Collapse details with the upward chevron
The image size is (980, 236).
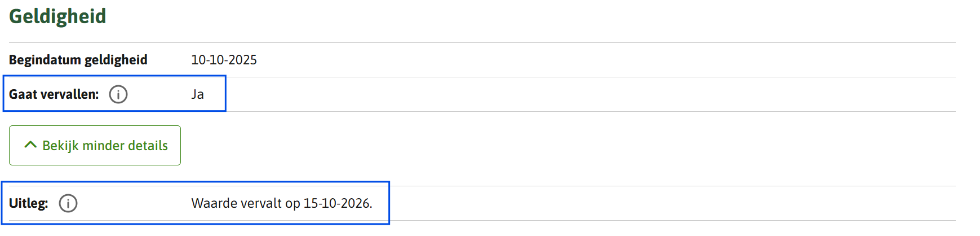point(30,145)
